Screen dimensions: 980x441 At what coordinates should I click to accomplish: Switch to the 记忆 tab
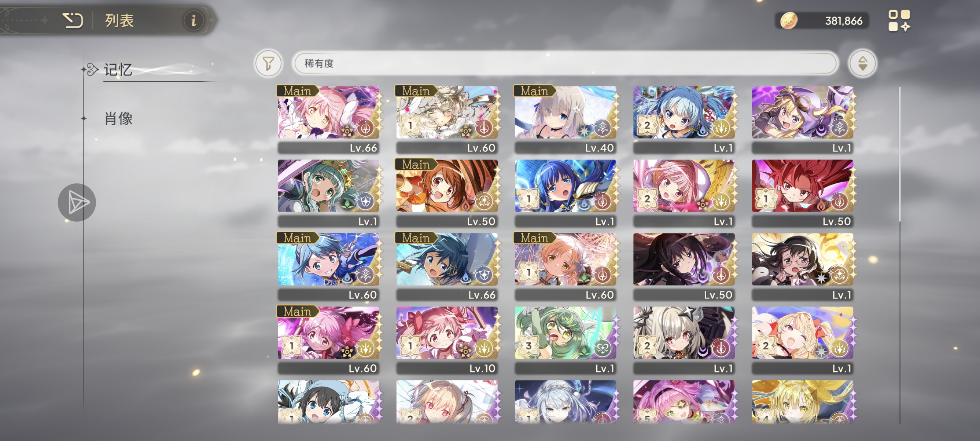coord(118,70)
